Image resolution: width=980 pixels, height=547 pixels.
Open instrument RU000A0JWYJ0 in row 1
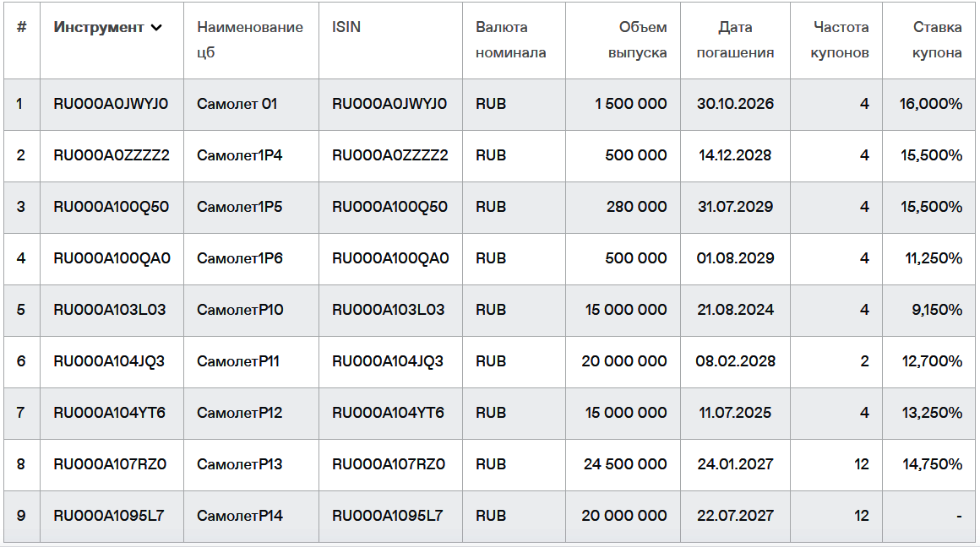pos(111,104)
